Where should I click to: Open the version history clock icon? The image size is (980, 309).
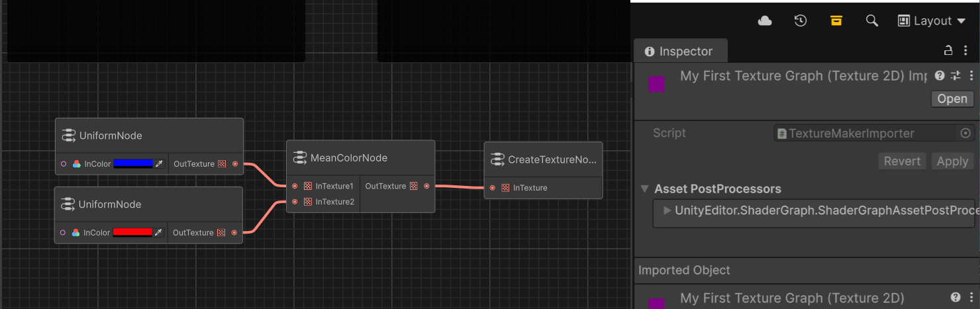[x=801, y=21]
